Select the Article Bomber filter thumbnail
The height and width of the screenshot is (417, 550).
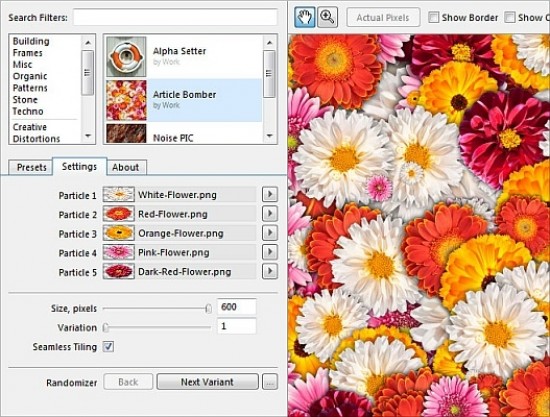point(126,100)
